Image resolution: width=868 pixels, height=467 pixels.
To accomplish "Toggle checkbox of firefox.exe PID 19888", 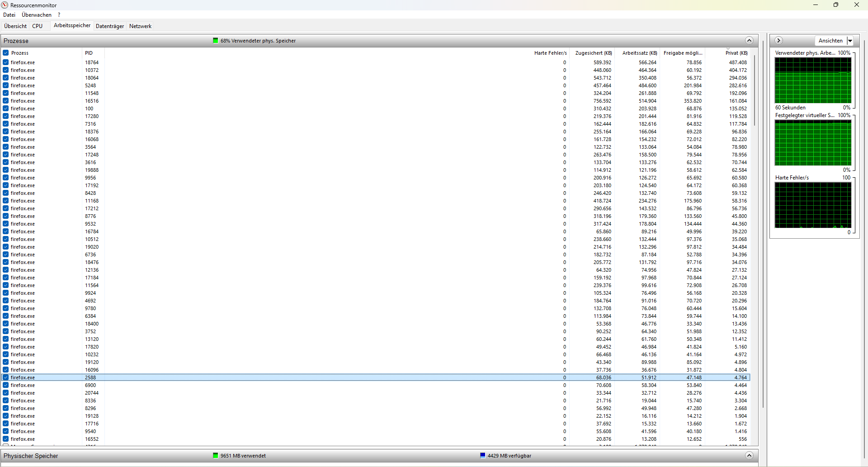I will click(x=6, y=170).
